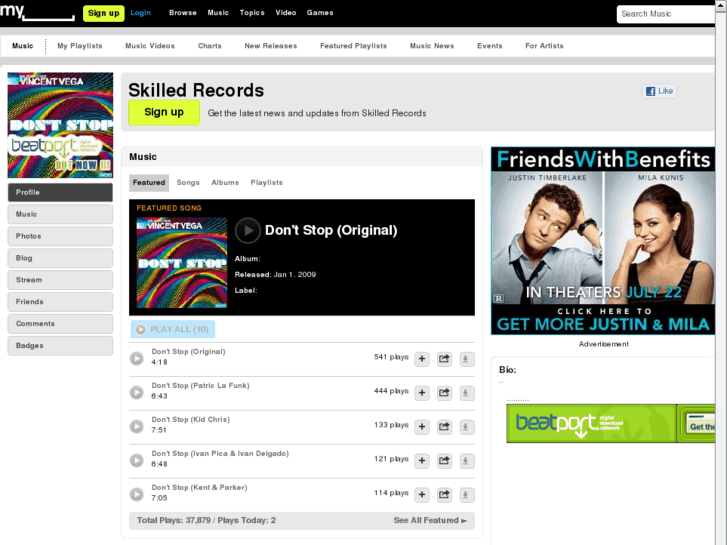Go to Music Videos
Viewport: 727px width, 545px height.
pos(150,46)
